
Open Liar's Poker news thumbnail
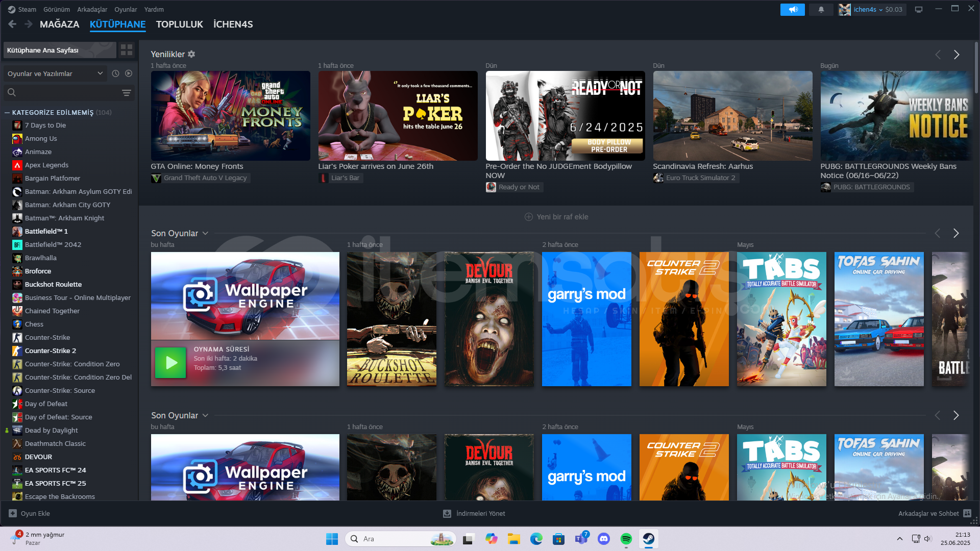[x=398, y=116]
